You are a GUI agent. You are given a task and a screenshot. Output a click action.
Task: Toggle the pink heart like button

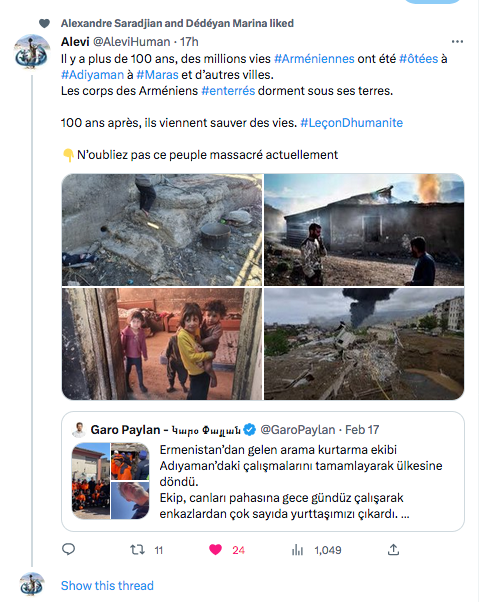click(x=215, y=550)
